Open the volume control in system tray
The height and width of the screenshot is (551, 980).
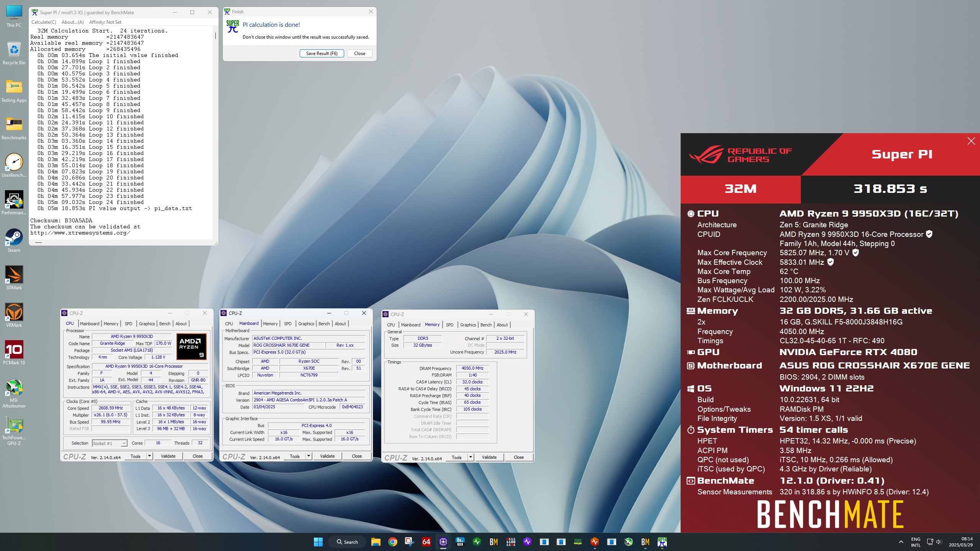[939, 542]
